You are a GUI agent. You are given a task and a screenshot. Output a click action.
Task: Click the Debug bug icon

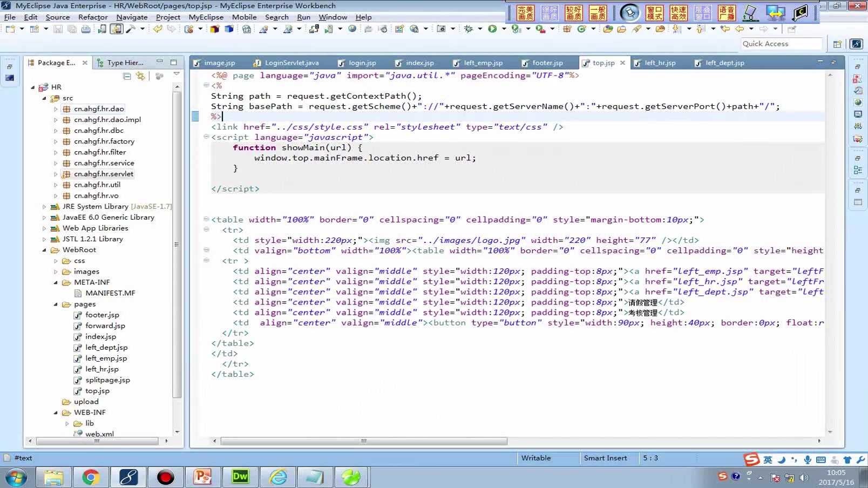[x=468, y=29]
